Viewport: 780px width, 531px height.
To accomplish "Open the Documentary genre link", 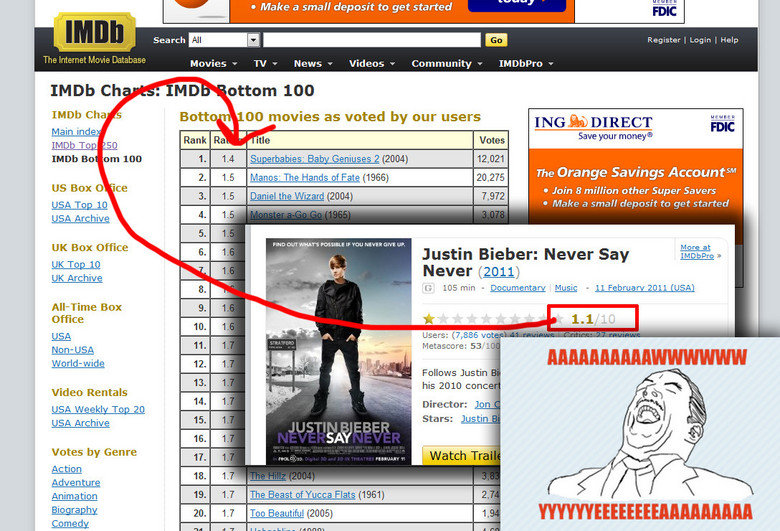I will click(516, 288).
